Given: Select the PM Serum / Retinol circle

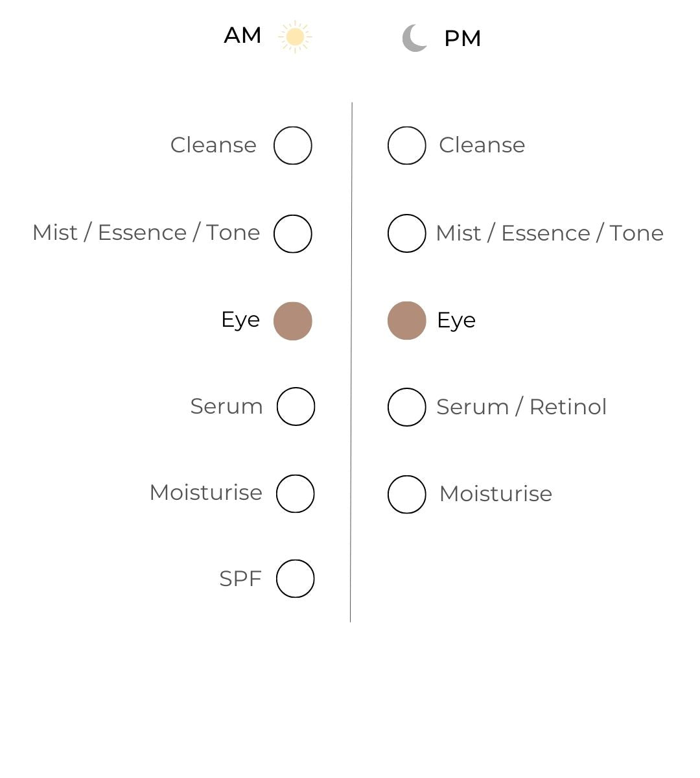Looking at the screenshot, I should tap(407, 407).
